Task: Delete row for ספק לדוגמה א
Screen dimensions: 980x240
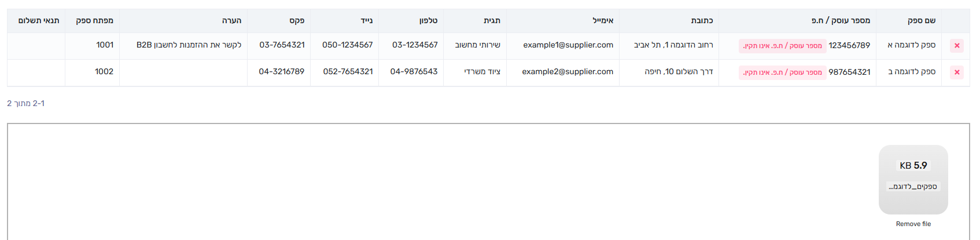Action: coord(957,46)
